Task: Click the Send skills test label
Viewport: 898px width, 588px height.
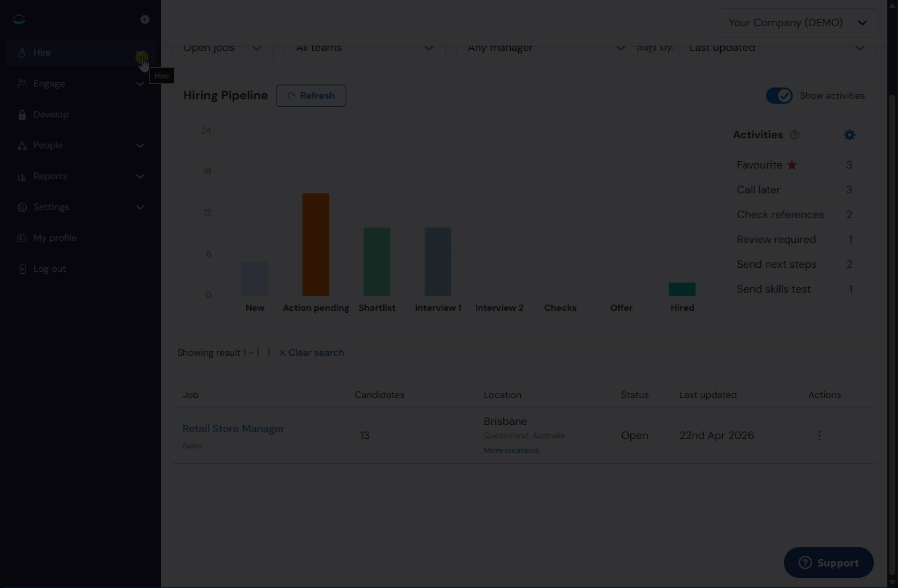Action: point(774,289)
